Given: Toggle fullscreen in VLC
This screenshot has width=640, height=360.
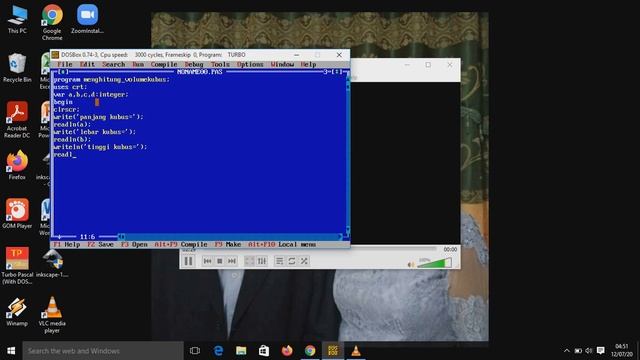Looking at the screenshot, I should coord(249,261).
